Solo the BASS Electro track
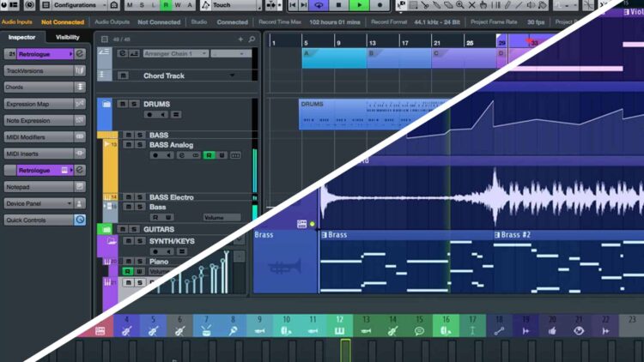Viewport: 644px width, 362px height. [x=140, y=197]
